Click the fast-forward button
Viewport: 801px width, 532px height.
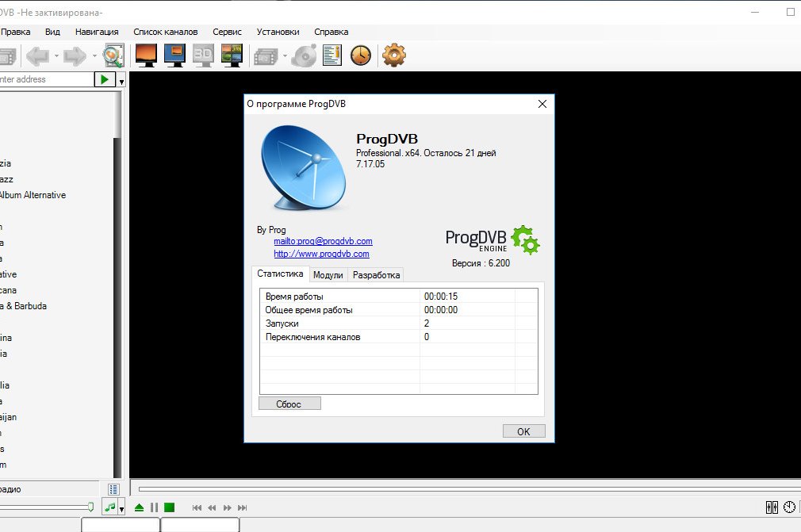228,507
